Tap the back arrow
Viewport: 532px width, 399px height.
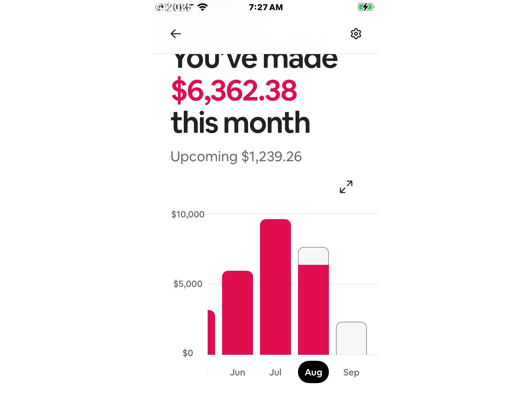[x=175, y=34]
